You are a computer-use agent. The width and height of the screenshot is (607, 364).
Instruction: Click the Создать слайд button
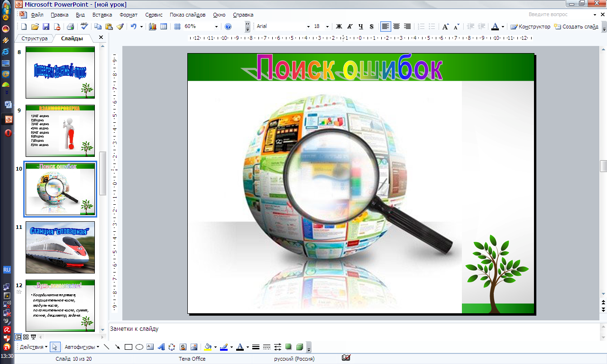coord(576,27)
